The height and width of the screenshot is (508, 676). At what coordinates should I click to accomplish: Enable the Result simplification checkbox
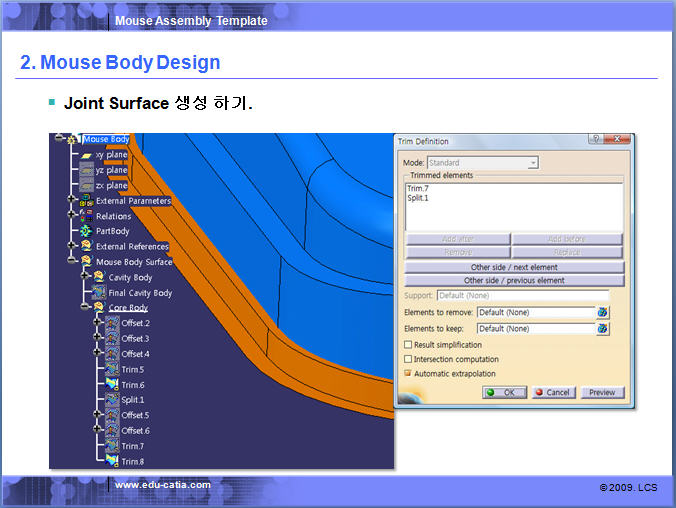(x=408, y=344)
